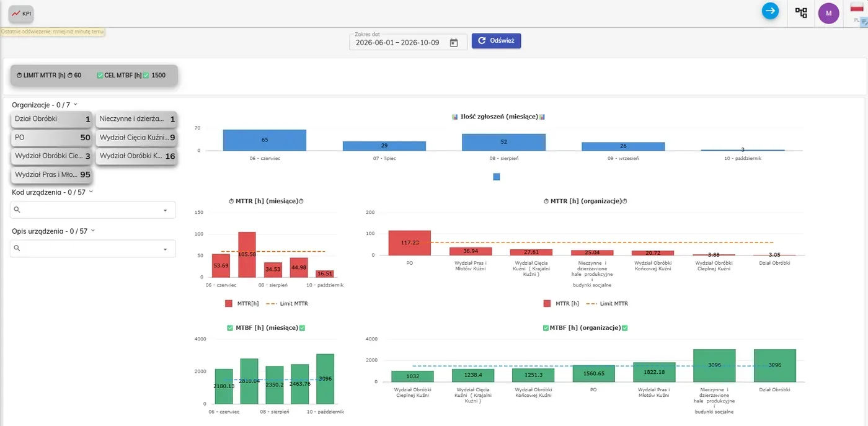Viewport: 868px width, 426px height.
Task: Click the 2350.2 MTBF August bar
Action: pyautogui.click(x=275, y=385)
